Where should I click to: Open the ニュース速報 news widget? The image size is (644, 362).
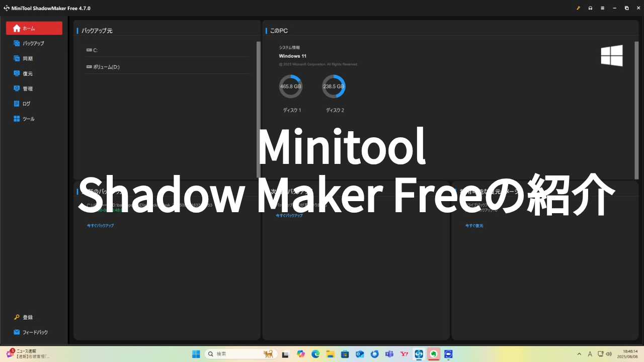28,354
